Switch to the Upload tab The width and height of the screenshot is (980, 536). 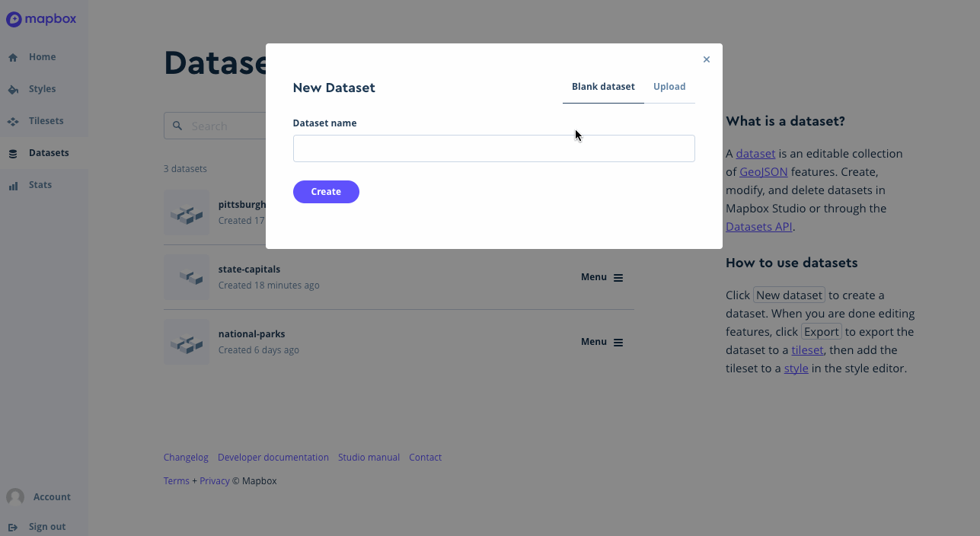pyautogui.click(x=669, y=87)
